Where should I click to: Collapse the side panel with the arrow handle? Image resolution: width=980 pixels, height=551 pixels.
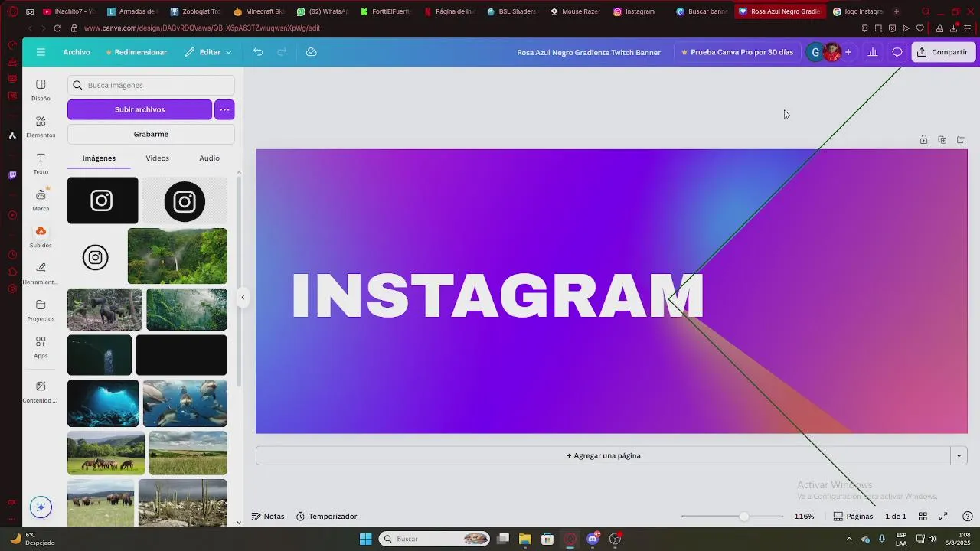tap(243, 297)
